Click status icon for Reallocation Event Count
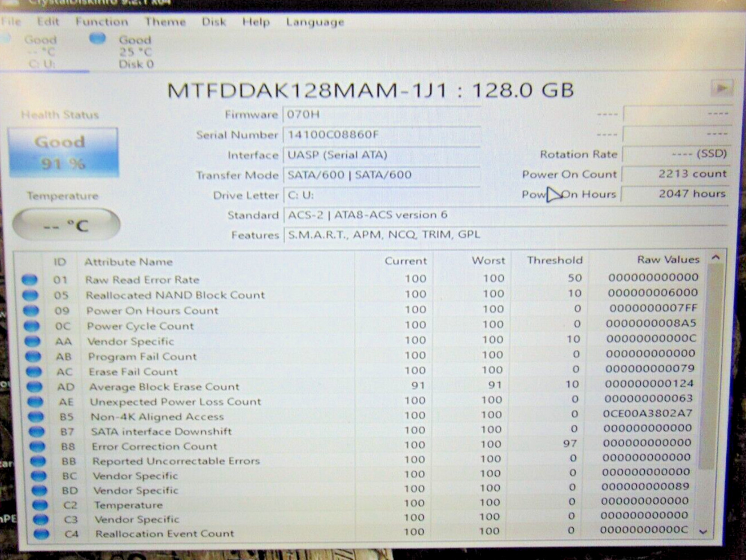The image size is (746, 560). 41,533
